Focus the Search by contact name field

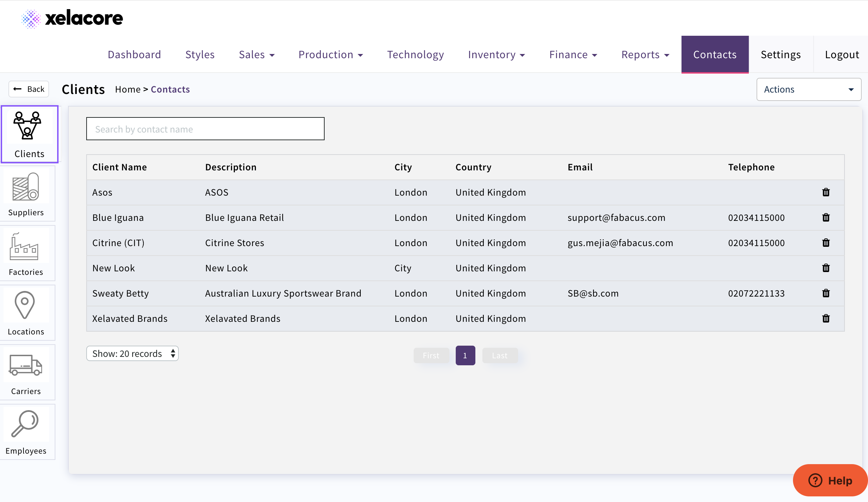pos(205,129)
